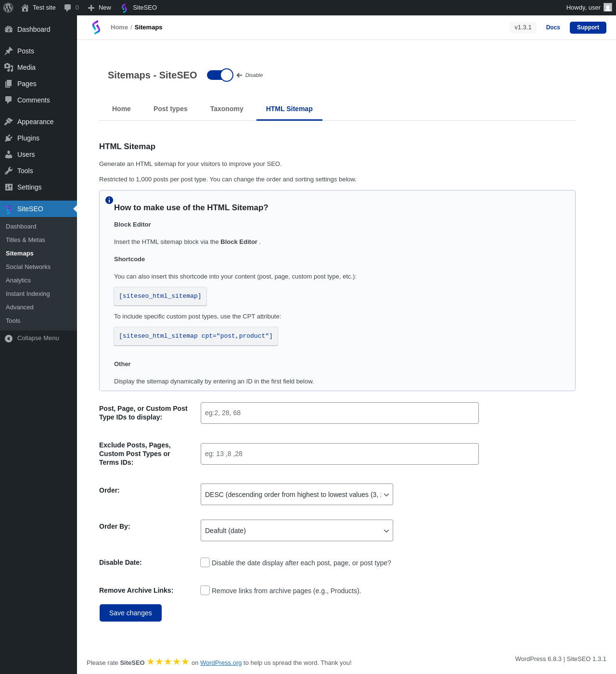Click the Pages icon in sidebar
This screenshot has height=674, width=616.
[x=9, y=84]
